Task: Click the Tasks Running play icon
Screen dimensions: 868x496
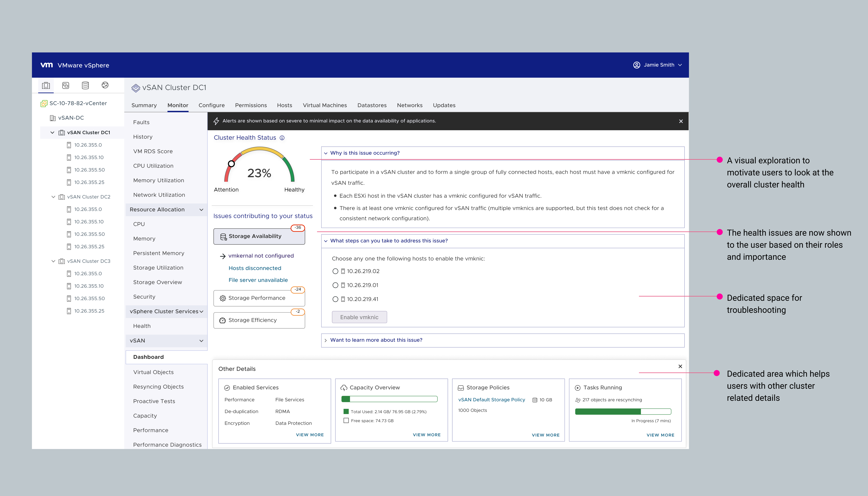Action: click(x=578, y=388)
